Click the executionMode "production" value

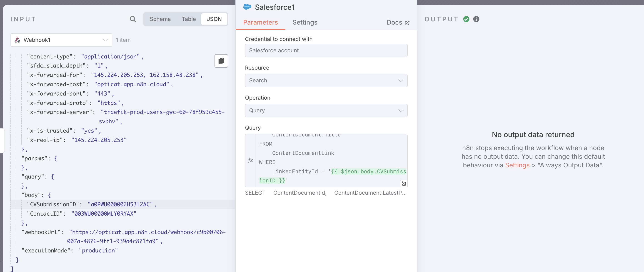pyautogui.click(x=98, y=250)
